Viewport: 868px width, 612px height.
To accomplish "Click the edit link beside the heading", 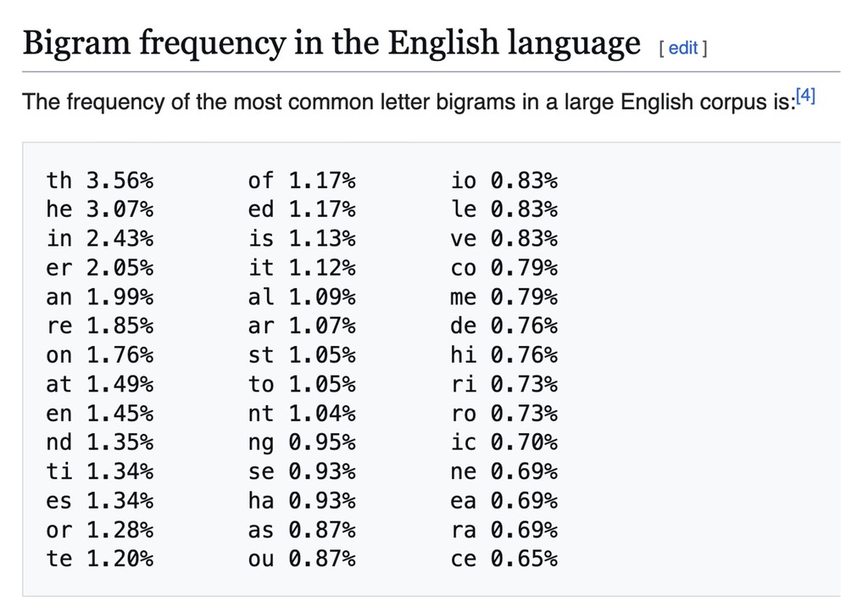I will (683, 48).
